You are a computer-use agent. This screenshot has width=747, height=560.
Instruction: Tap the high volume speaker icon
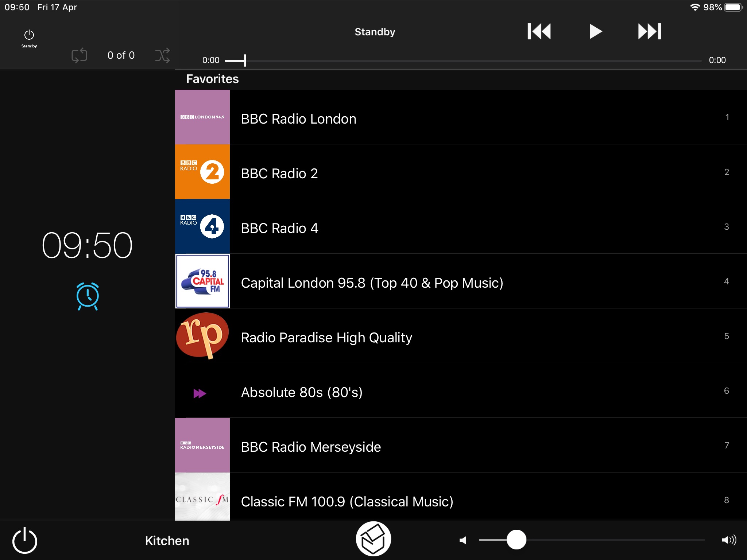point(728,540)
